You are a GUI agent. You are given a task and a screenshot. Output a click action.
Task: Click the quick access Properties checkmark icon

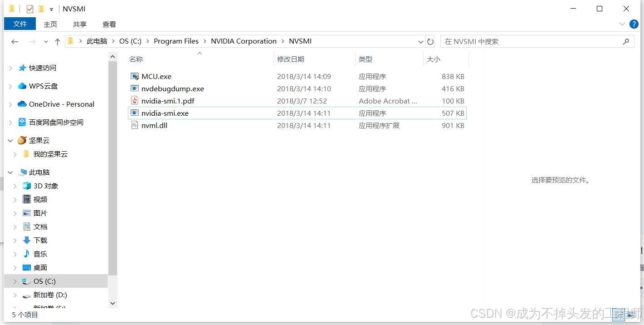pos(30,9)
